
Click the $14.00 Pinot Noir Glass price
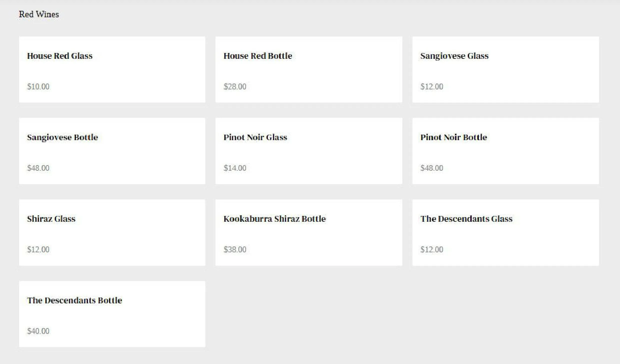click(x=235, y=168)
